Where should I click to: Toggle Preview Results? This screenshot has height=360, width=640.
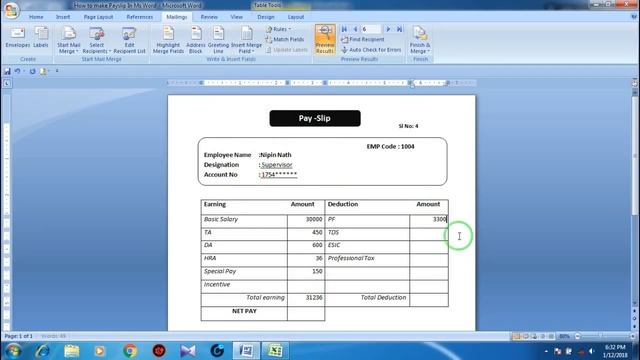[x=325, y=40]
